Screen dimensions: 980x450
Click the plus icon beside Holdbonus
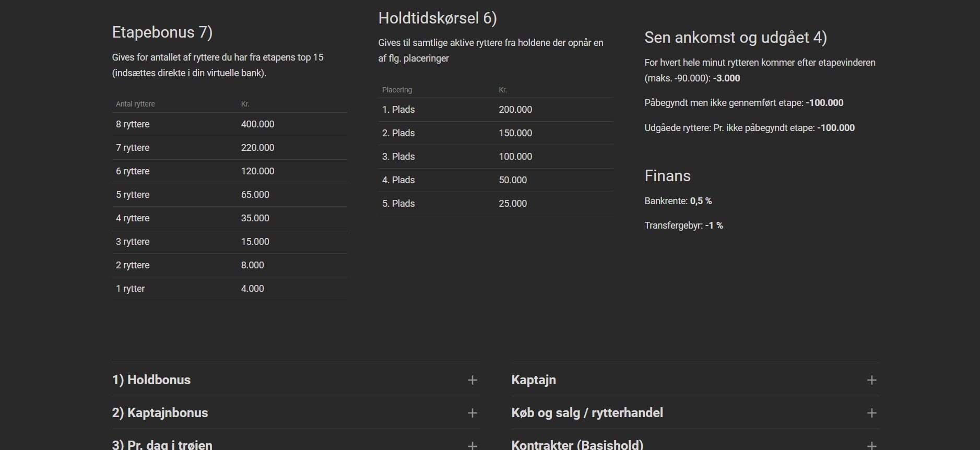tap(472, 380)
